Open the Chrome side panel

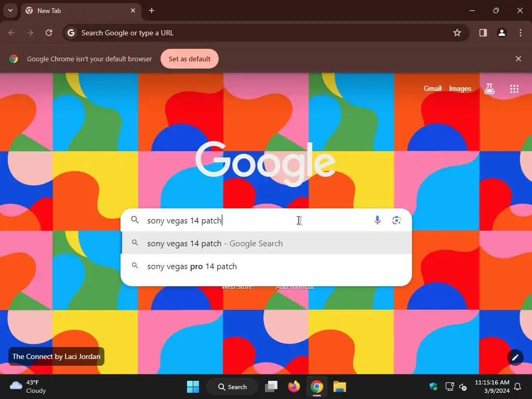click(483, 33)
